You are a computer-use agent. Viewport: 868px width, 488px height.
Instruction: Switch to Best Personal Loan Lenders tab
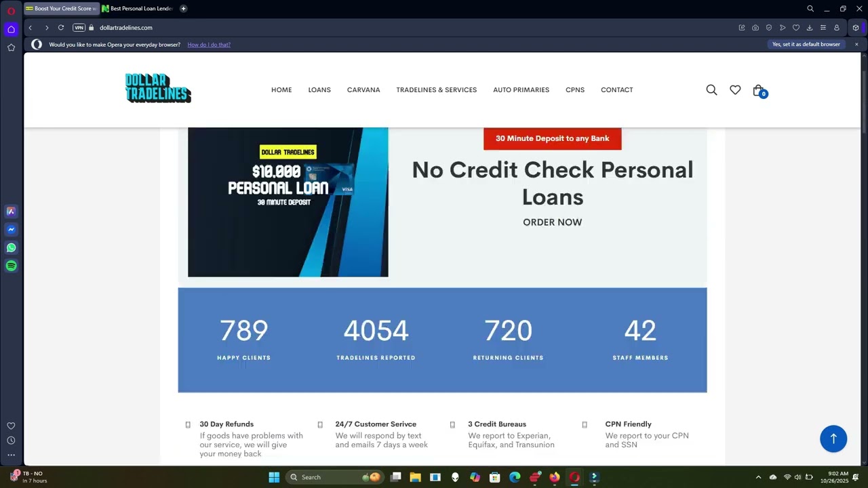(x=138, y=9)
